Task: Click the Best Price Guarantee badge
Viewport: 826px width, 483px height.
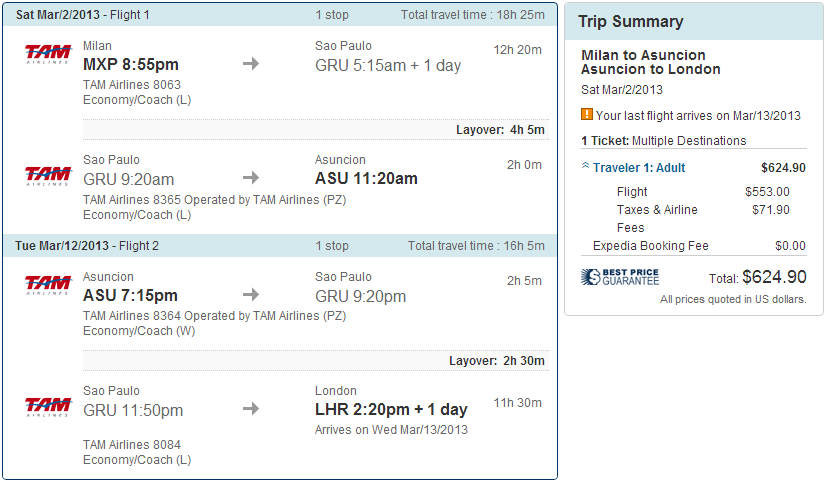Action: 620,277
